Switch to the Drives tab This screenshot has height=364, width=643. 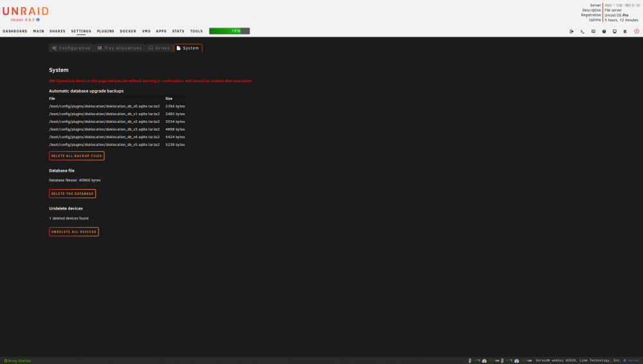click(159, 48)
